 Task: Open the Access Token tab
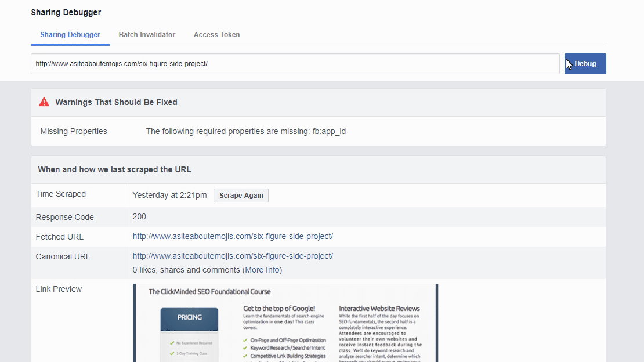(216, 35)
